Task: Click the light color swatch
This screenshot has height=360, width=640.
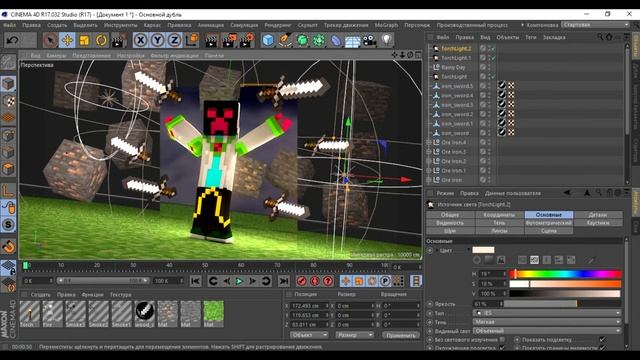Action: (x=483, y=250)
